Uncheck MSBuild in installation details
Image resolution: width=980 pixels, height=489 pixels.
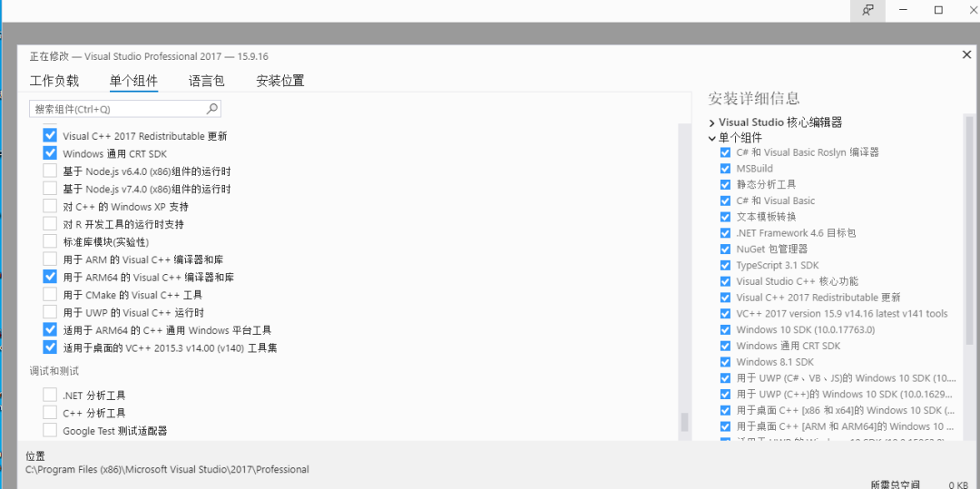click(725, 169)
